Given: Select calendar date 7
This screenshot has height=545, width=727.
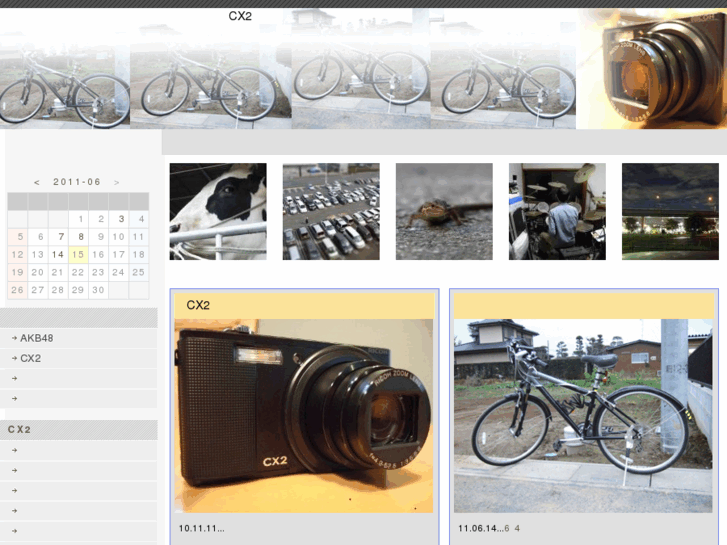Looking at the screenshot, I should (x=61, y=237).
